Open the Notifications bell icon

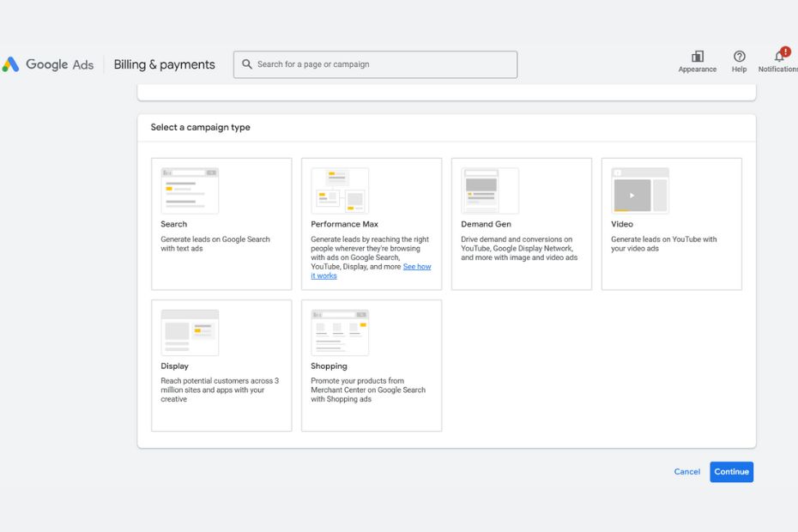click(x=779, y=57)
